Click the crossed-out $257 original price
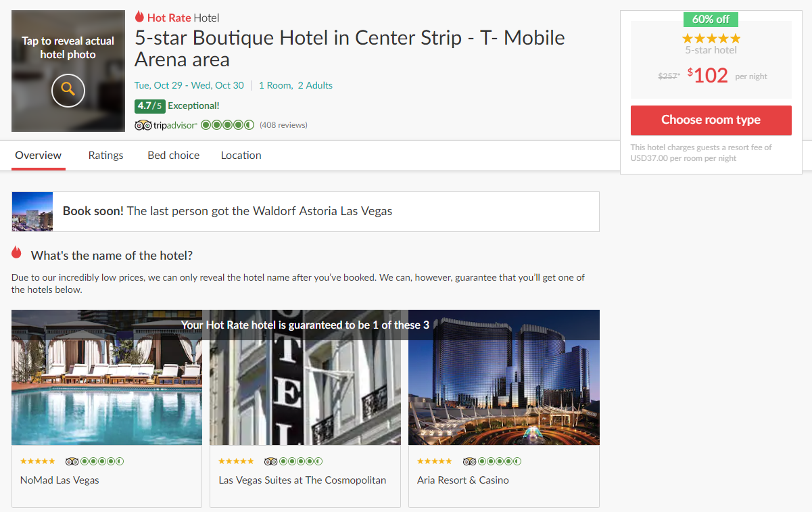 (x=669, y=76)
